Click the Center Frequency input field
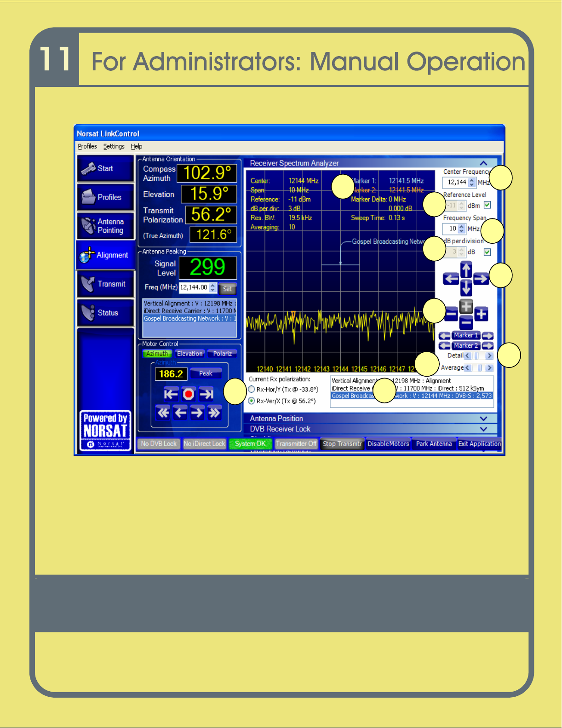The width and height of the screenshot is (562, 728). (x=456, y=183)
